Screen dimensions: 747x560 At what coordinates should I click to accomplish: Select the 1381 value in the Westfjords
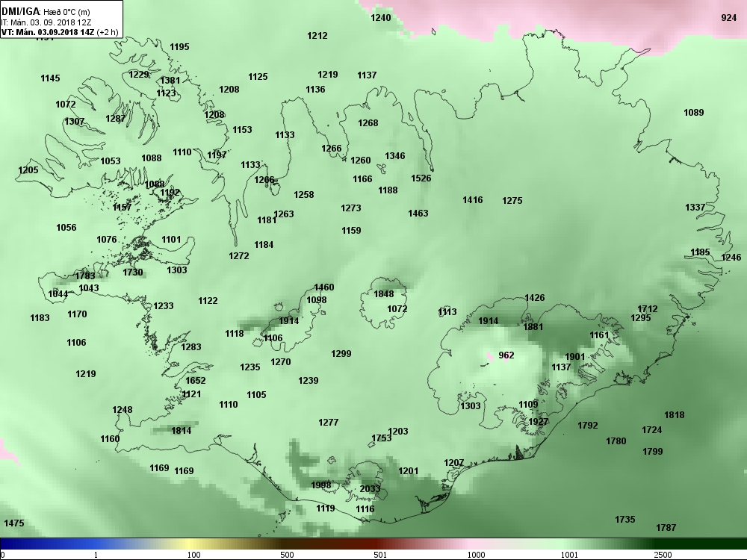[x=170, y=81]
